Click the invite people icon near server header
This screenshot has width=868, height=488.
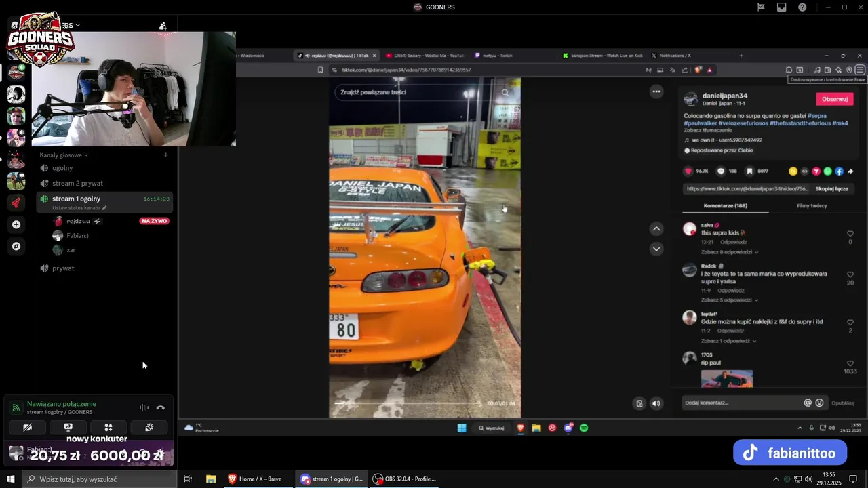click(x=163, y=26)
